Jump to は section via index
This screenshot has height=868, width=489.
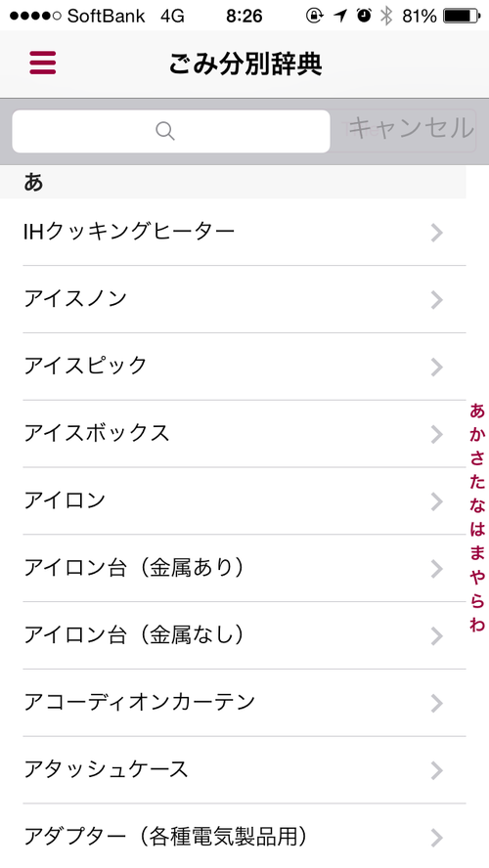[x=477, y=530]
